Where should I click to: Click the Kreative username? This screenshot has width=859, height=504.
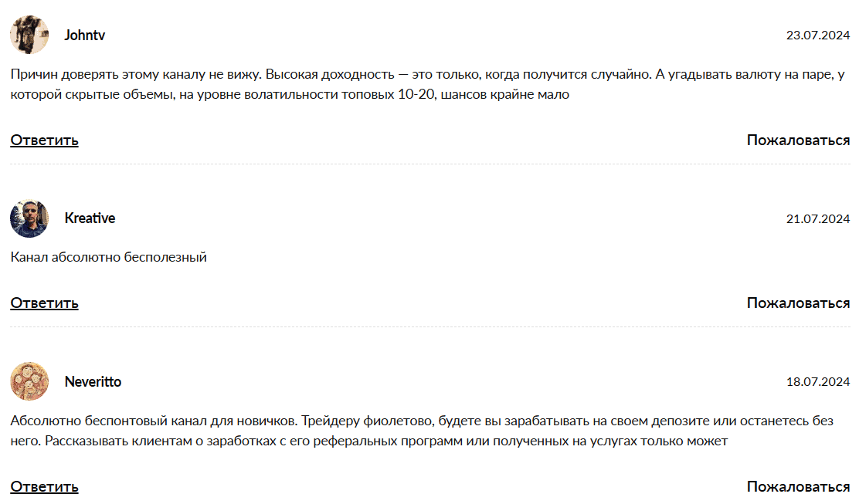[x=90, y=218]
